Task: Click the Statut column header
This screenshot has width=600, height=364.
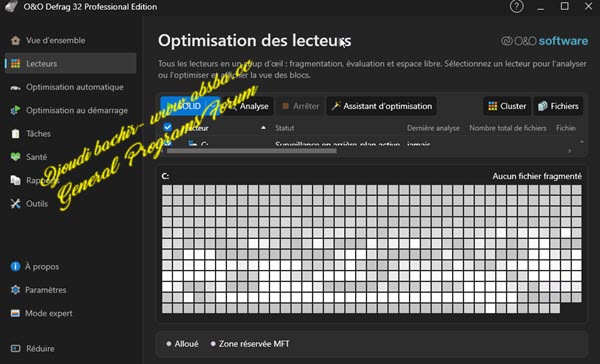Action: pyautogui.click(x=285, y=128)
